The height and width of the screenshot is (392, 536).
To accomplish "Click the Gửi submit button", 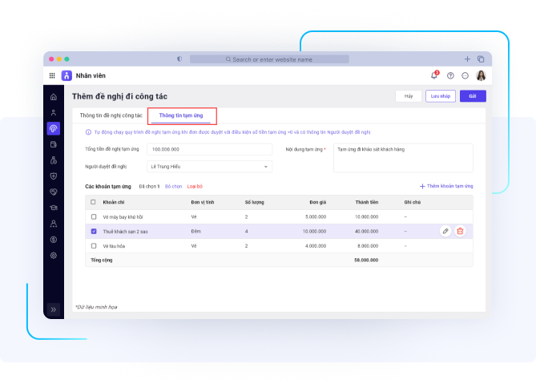I will tap(472, 96).
